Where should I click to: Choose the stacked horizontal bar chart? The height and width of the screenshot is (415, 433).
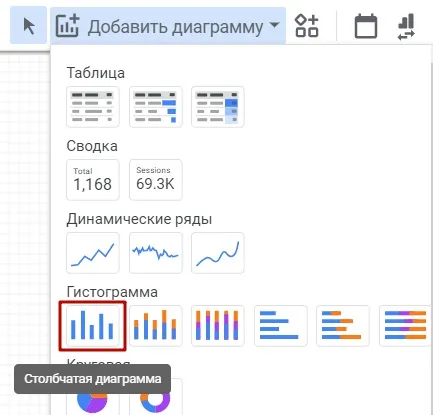click(x=343, y=326)
